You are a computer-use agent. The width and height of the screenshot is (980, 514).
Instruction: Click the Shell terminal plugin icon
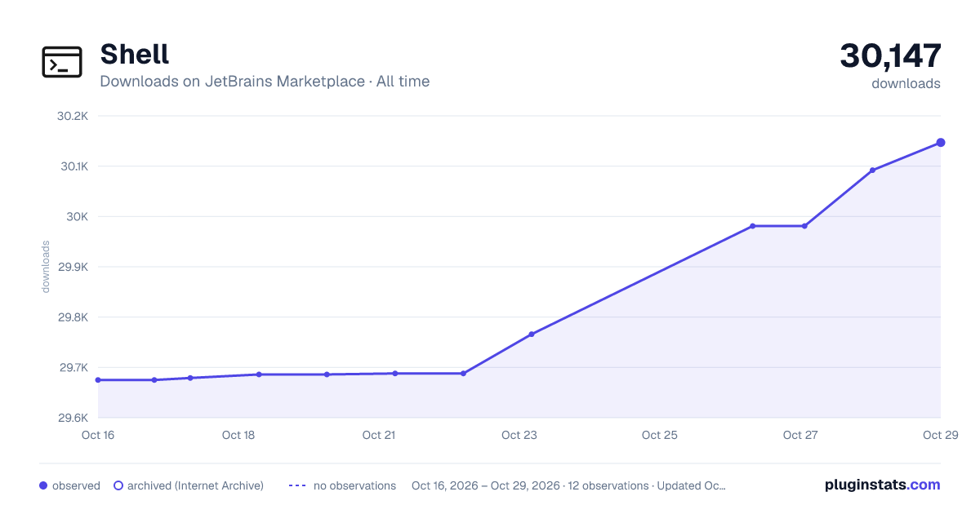click(x=62, y=62)
